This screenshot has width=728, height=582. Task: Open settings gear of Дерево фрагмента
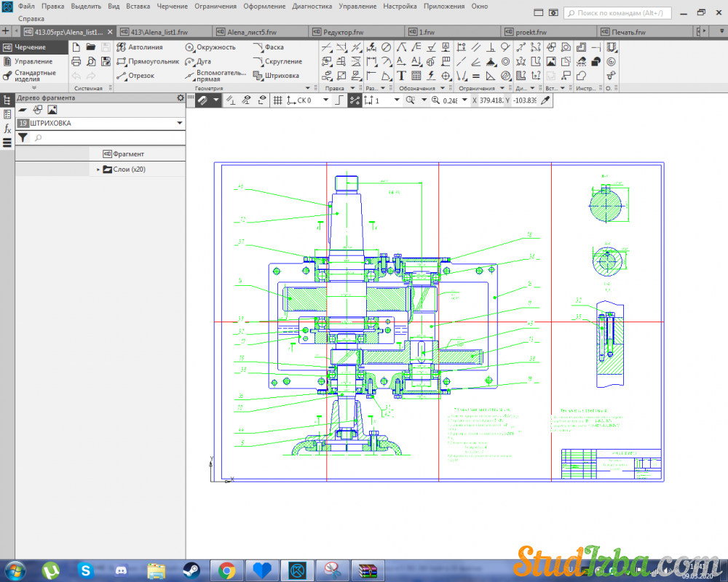click(181, 97)
